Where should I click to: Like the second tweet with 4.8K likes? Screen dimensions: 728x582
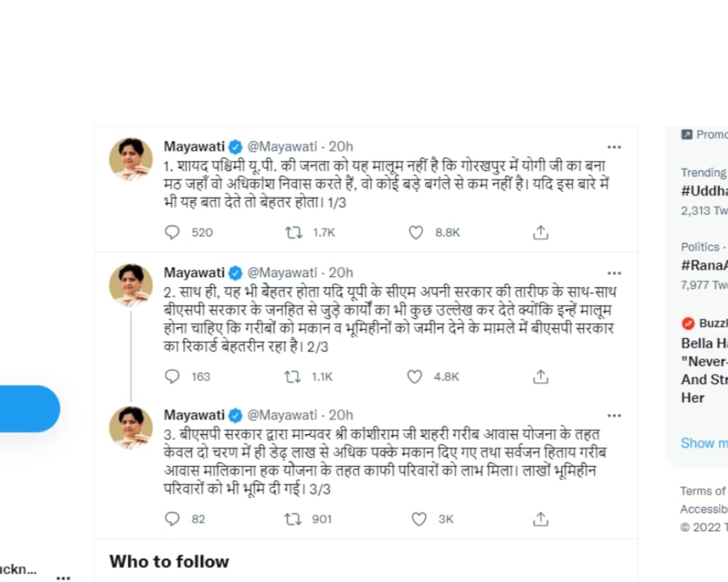click(415, 376)
